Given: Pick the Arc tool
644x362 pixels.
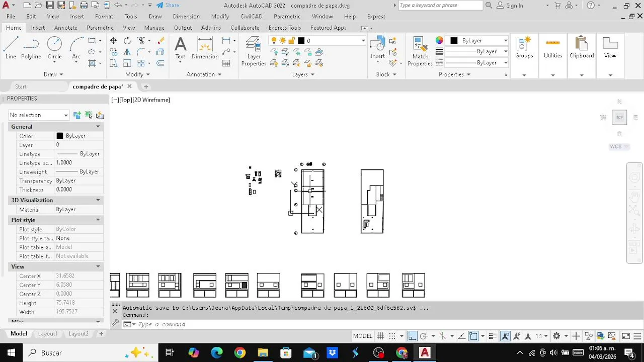Looking at the screenshot, I should point(76,48).
